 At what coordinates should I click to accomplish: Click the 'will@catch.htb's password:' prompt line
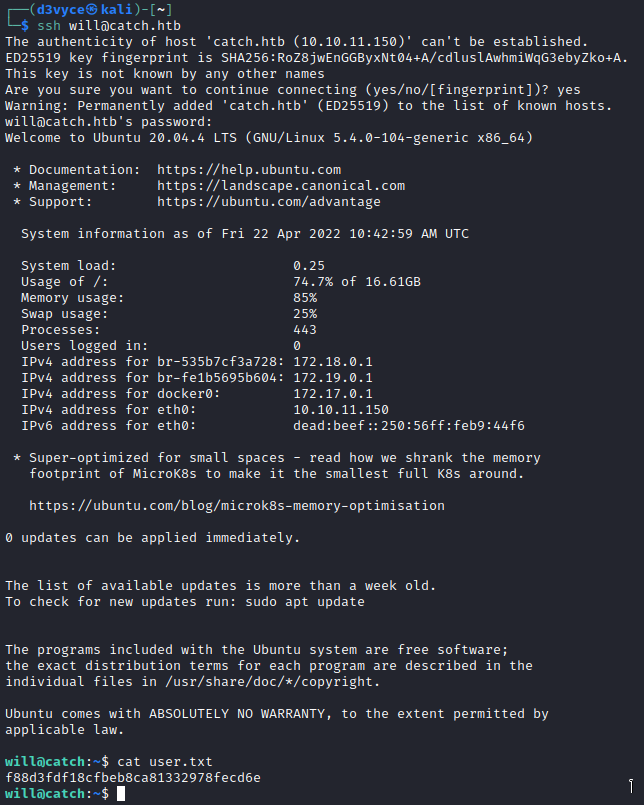(x=109, y=122)
